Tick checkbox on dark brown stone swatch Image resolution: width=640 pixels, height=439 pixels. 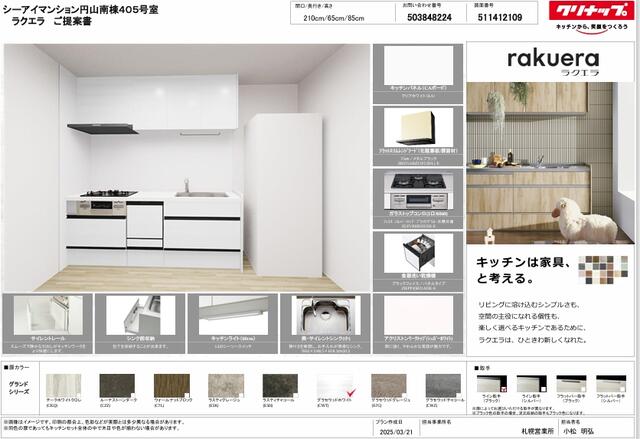pyautogui.click(x=133, y=395)
